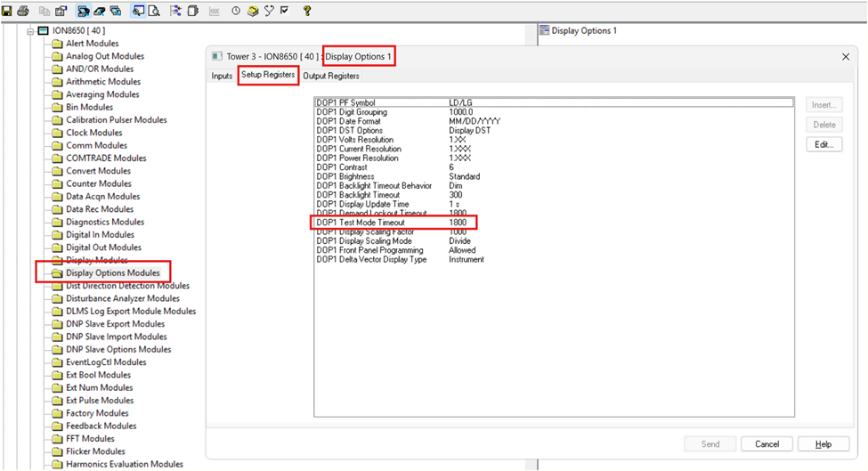The width and height of the screenshot is (868, 471).
Task: Close the Display Options 1 dialog
Action: (846, 56)
